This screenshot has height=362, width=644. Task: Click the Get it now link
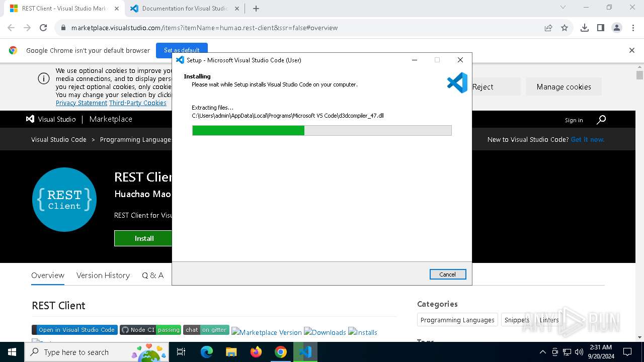588,139
